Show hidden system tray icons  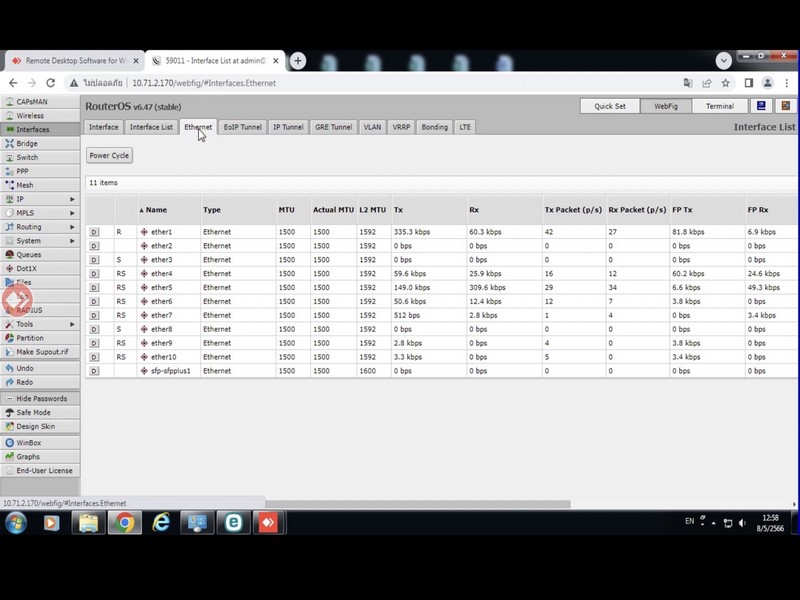click(x=713, y=523)
